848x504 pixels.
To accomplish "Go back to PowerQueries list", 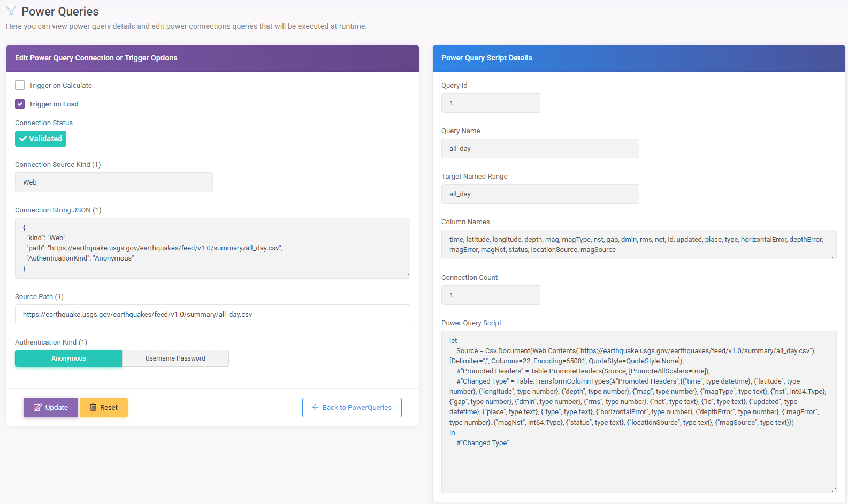I will point(352,408).
